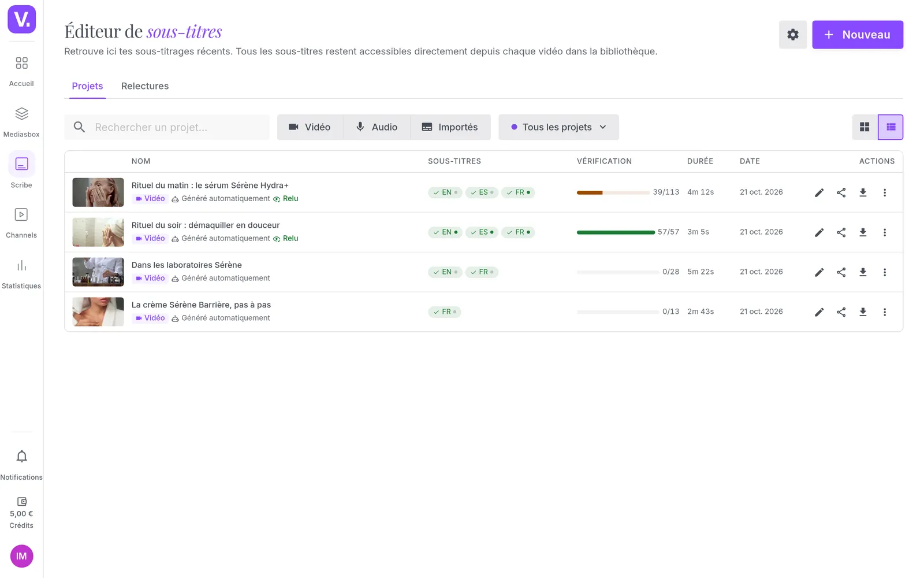Download 'Rituel du soir' subtitles
Image resolution: width=924 pixels, height=578 pixels.
click(863, 232)
